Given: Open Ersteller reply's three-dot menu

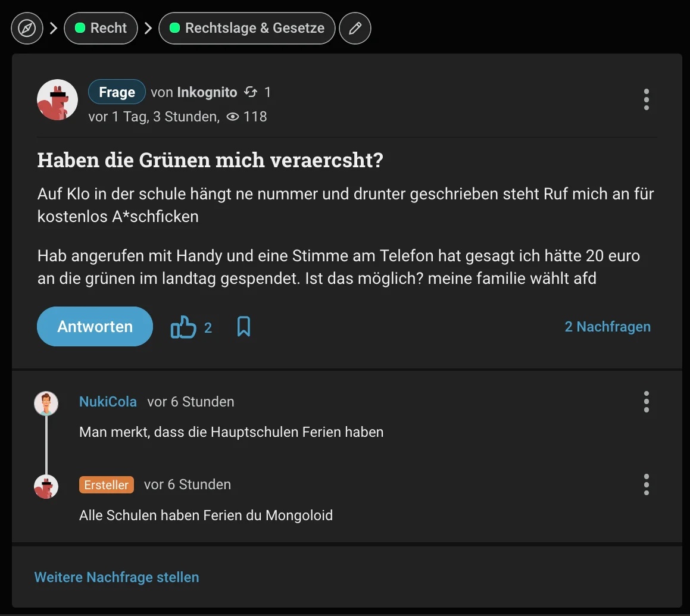Looking at the screenshot, I should [646, 484].
